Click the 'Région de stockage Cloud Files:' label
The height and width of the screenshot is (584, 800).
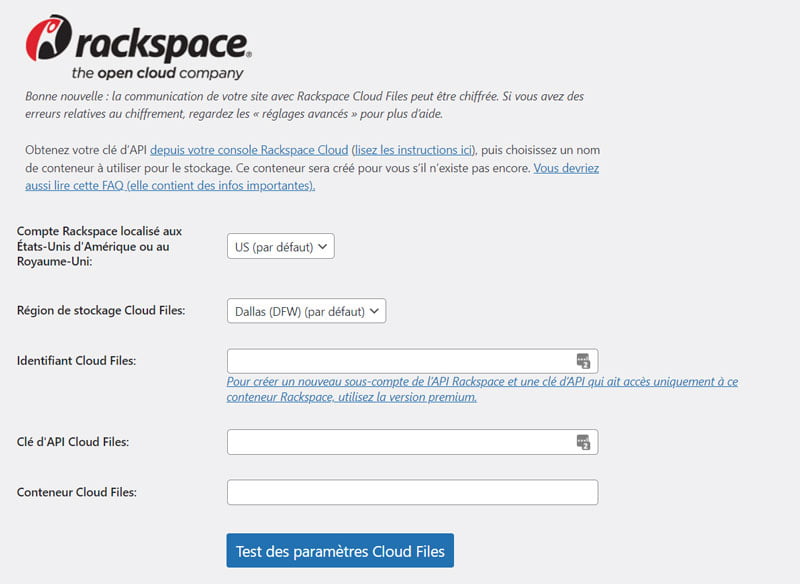point(101,311)
